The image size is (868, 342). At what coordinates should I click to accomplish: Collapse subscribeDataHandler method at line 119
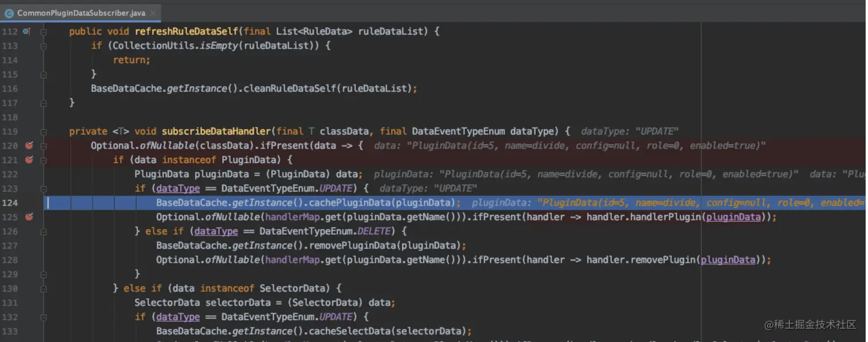pos(44,131)
